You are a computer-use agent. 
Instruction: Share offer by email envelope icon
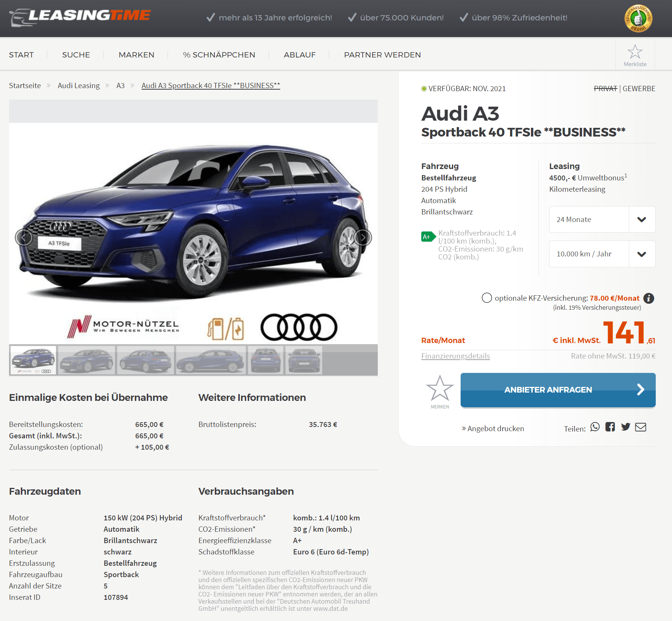tap(641, 427)
